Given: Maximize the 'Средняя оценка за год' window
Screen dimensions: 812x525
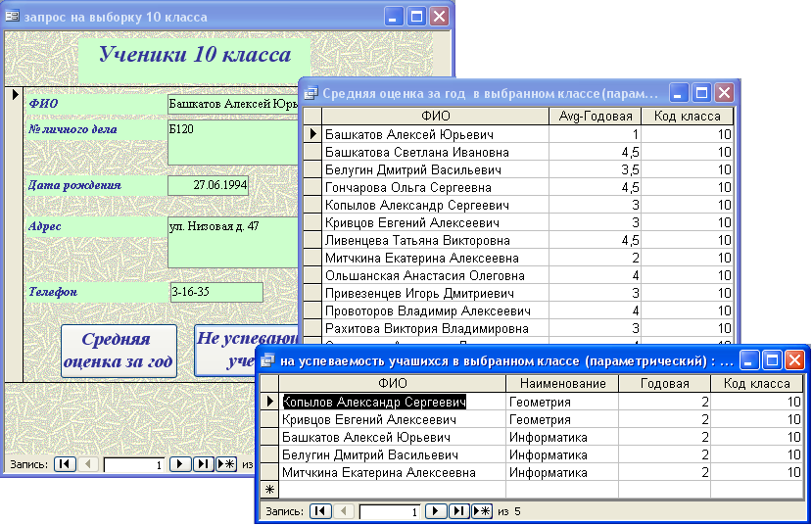Looking at the screenshot, I should (x=701, y=93).
